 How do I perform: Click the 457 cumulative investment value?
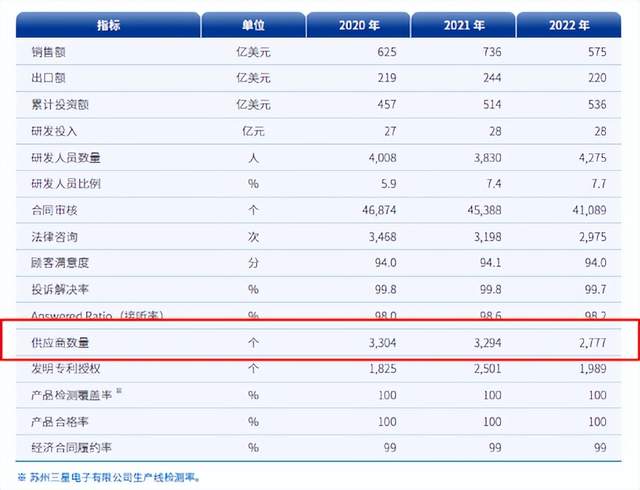387,105
